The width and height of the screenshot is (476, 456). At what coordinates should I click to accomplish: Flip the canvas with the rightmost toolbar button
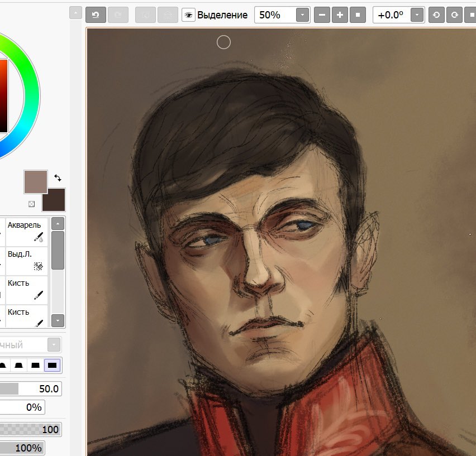click(470, 15)
